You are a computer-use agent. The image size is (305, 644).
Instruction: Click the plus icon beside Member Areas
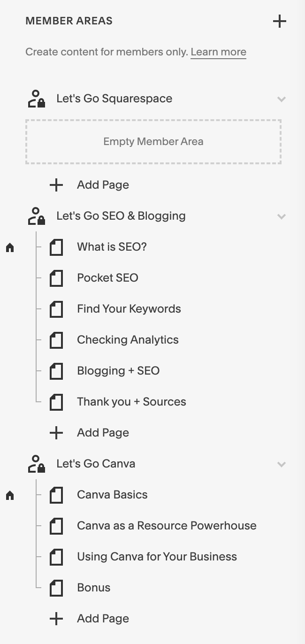(x=280, y=21)
